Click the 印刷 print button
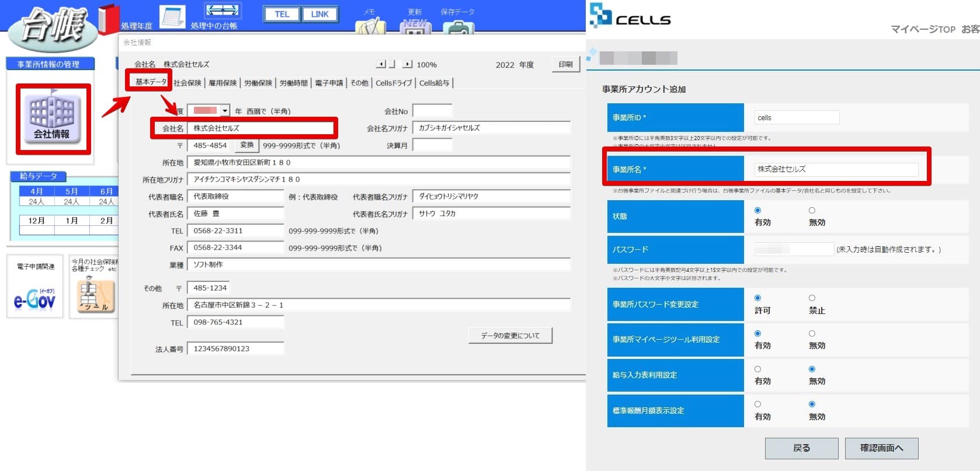The image size is (980, 471). click(x=565, y=64)
